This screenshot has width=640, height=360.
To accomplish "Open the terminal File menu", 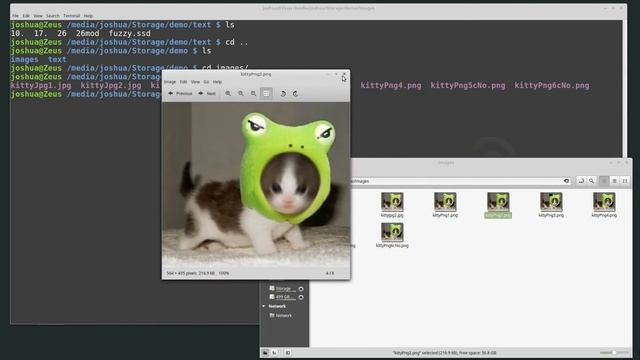I will click(15, 16).
